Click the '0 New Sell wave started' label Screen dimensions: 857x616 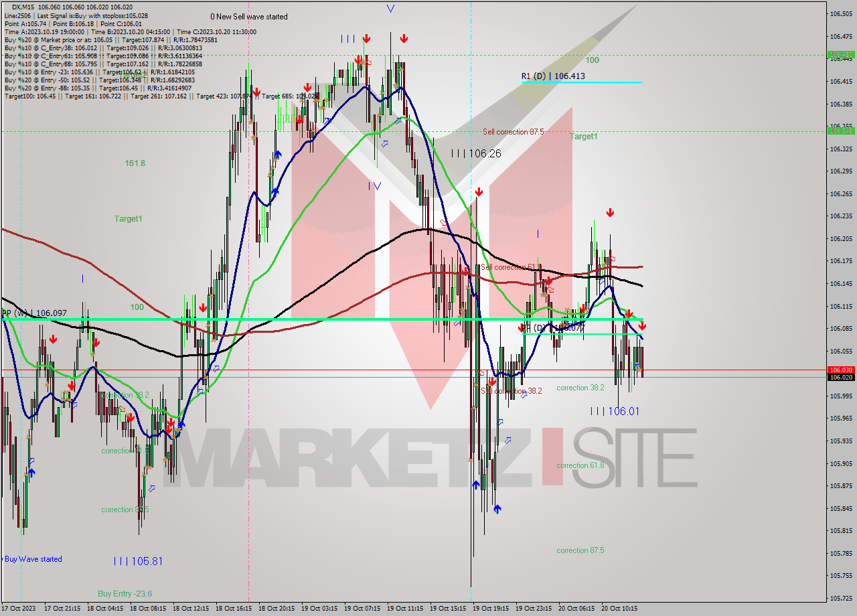[x=249, y=17]
